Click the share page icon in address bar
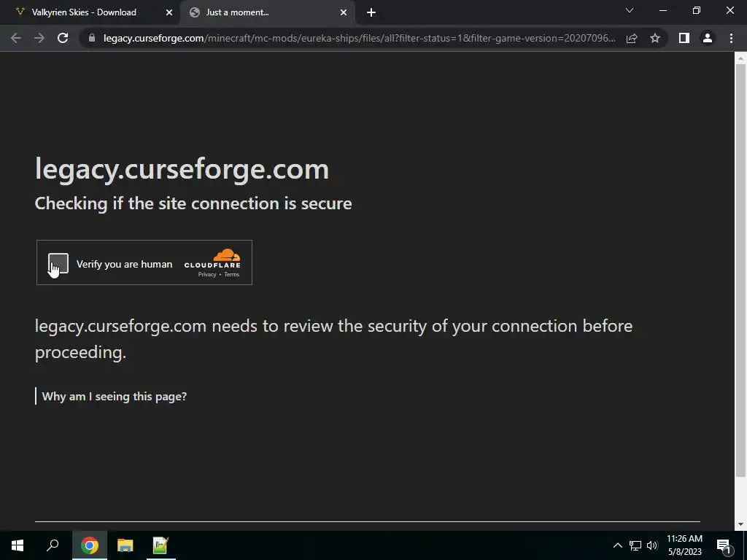 (x=632, y=38)
